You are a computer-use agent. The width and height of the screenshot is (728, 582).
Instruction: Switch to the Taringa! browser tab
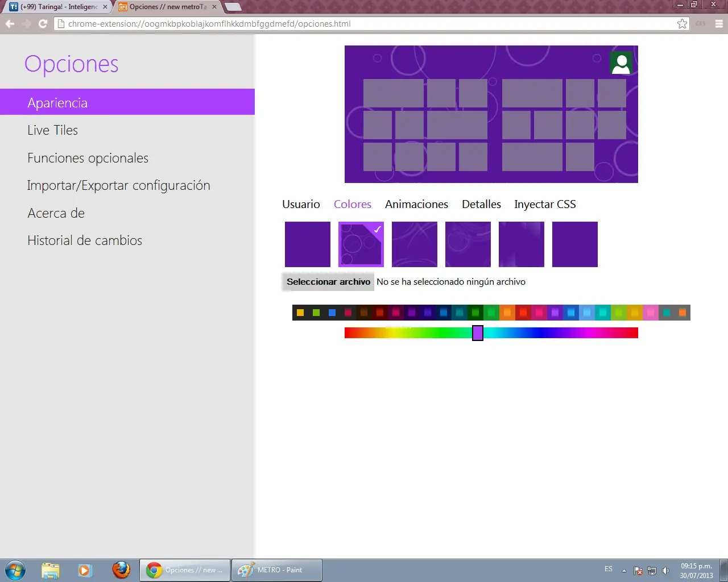58,7
